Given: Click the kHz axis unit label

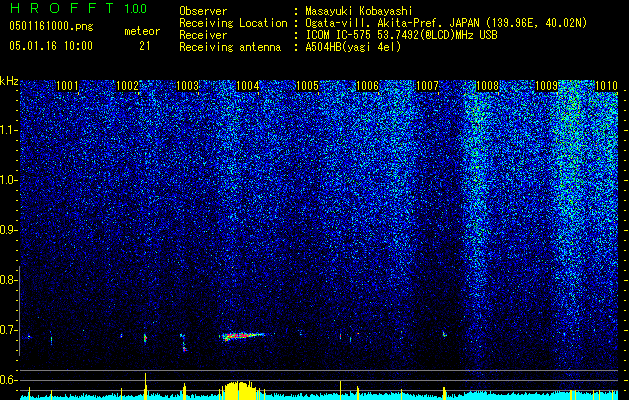Looking at the screenshot, I should pyautogui.click(x=9, y=81).
